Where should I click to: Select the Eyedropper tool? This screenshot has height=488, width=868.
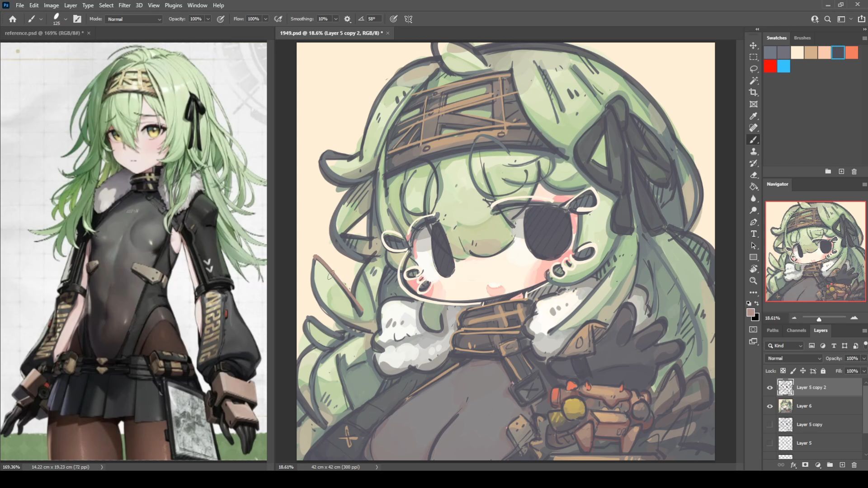(x=753, y=116)
